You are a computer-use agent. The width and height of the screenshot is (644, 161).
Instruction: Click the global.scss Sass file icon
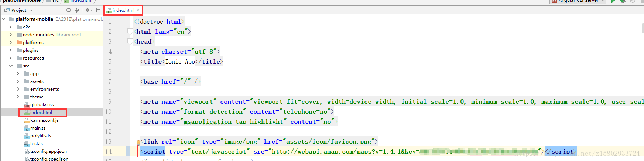tap(27, 105)
